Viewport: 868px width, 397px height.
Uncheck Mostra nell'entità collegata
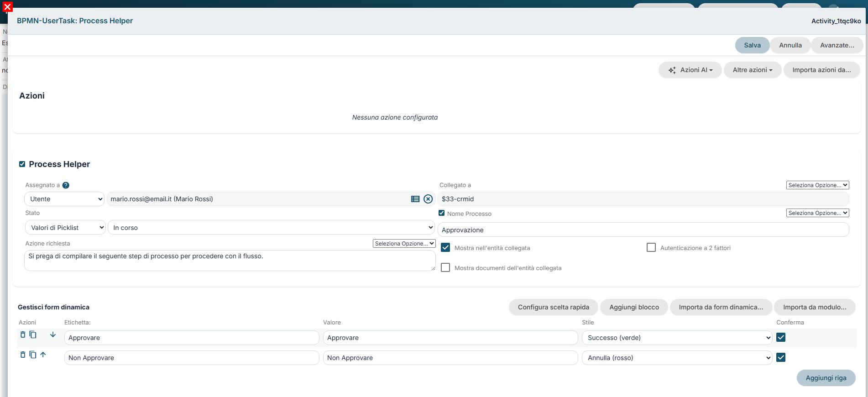coord(445,247)
